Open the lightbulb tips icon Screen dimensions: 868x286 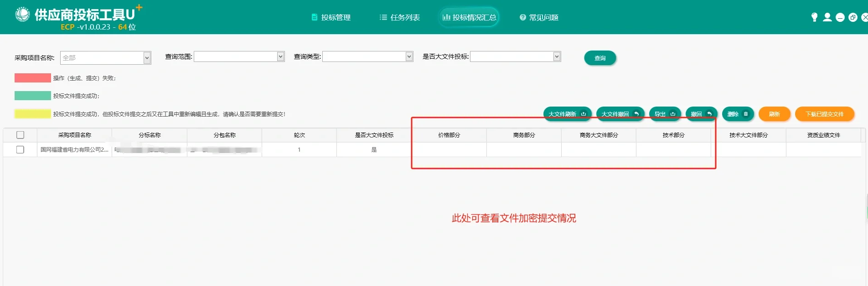tap(814, 17)
